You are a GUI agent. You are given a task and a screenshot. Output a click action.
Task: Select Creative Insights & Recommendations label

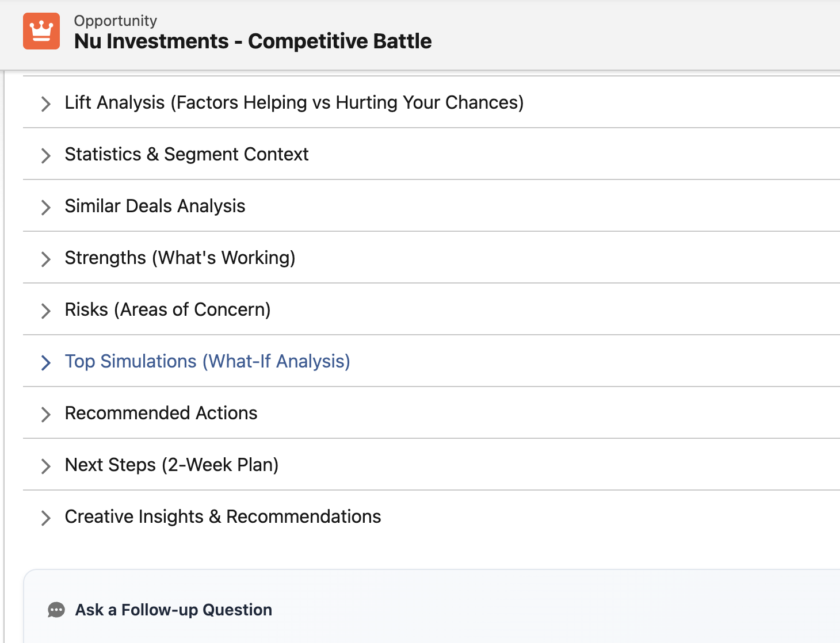[223, 516]
